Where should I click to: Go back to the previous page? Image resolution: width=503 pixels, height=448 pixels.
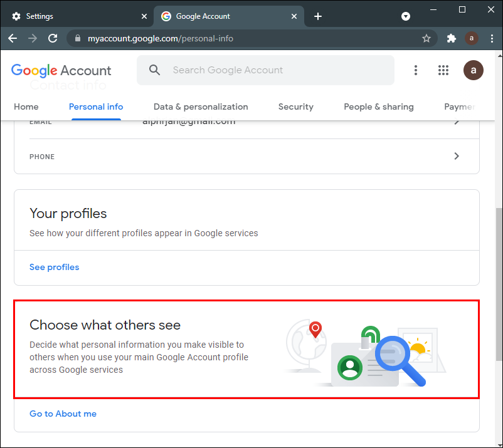pos(13,38)
